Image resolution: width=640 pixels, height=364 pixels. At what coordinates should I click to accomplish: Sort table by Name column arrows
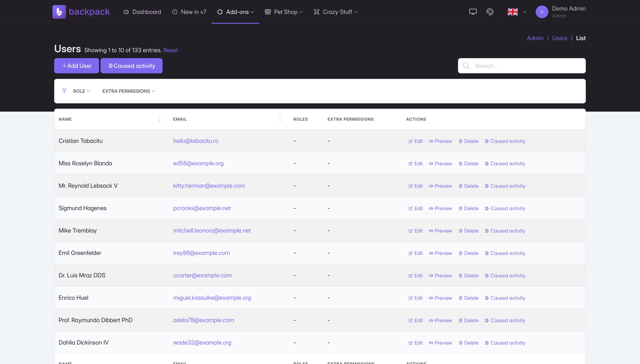click(x=159, y=119)
